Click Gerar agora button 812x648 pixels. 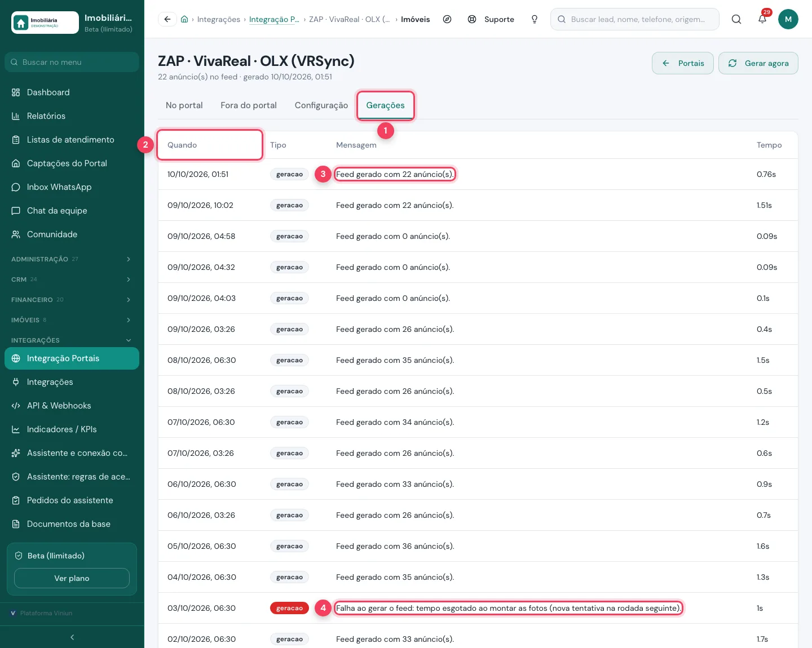point(758,63)
